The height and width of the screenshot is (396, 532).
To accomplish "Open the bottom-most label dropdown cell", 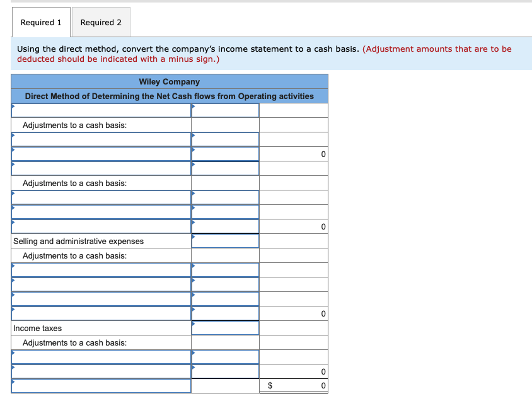I will (x=101, y=385).
